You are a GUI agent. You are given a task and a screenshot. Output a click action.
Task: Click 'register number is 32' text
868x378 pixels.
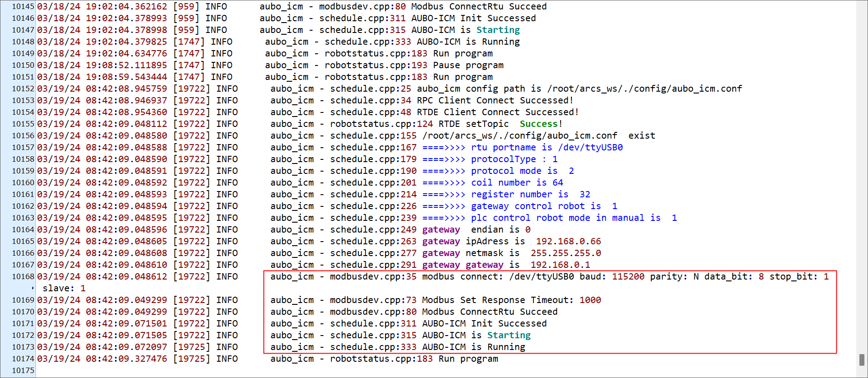click(531, 194)
